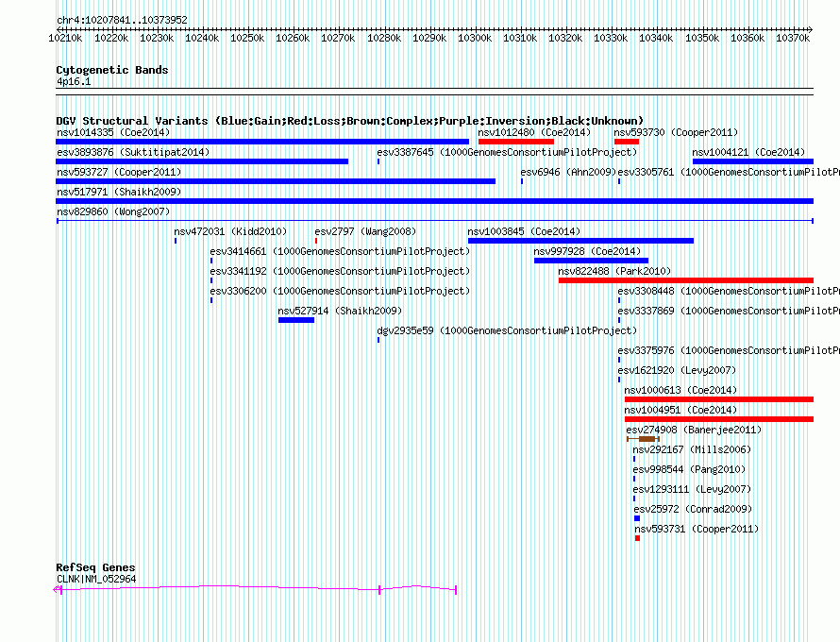This screenshot has height=642, width=840.
Task: Select the 4p16.1 cytogenetic band label
Action: click(74, 81)
